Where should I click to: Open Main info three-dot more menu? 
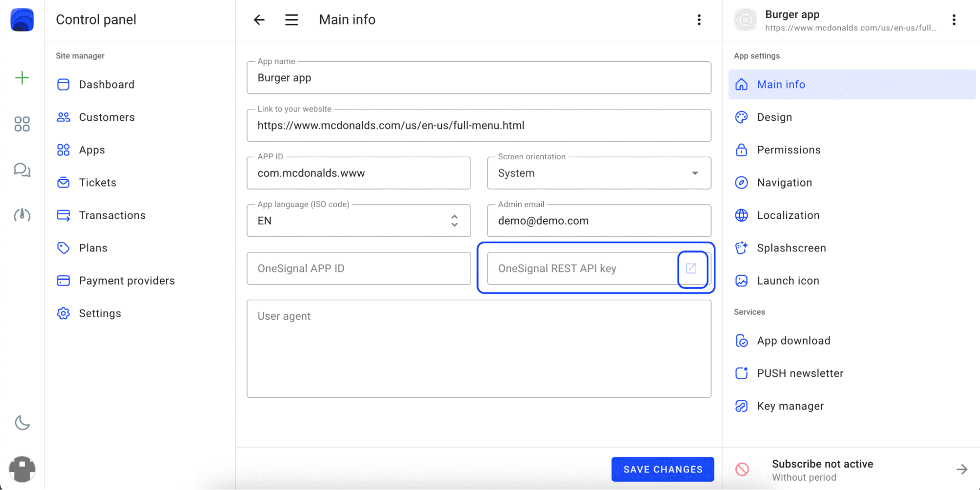pos(699,20)
